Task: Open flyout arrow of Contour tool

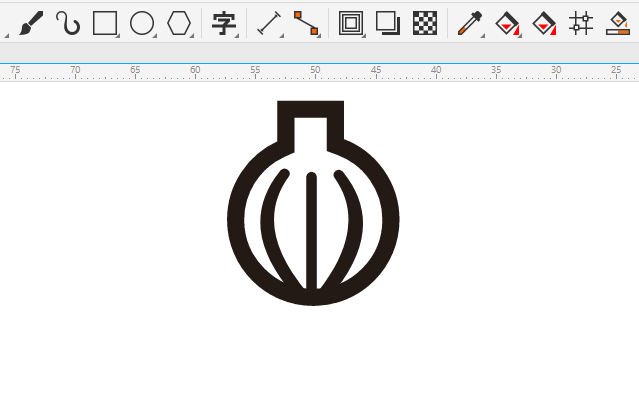Action: pos(364,36)
